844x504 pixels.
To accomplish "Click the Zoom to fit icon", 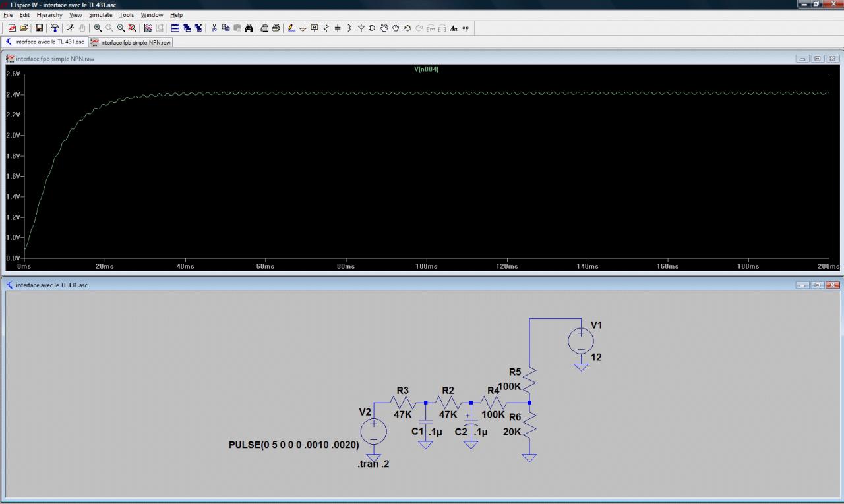I will pos(133,28).
